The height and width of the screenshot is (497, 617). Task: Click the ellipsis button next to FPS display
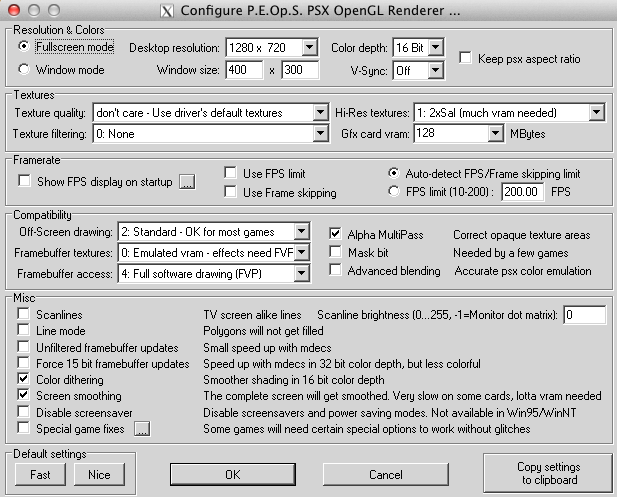coord(187,182)
